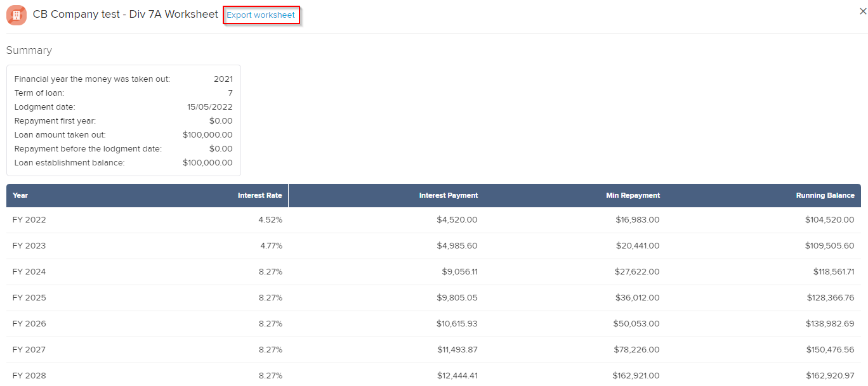The height and width of the screenshot is (386, 868).
Task: Select the FY 2022 row
Action: click(x=29, y=220)
